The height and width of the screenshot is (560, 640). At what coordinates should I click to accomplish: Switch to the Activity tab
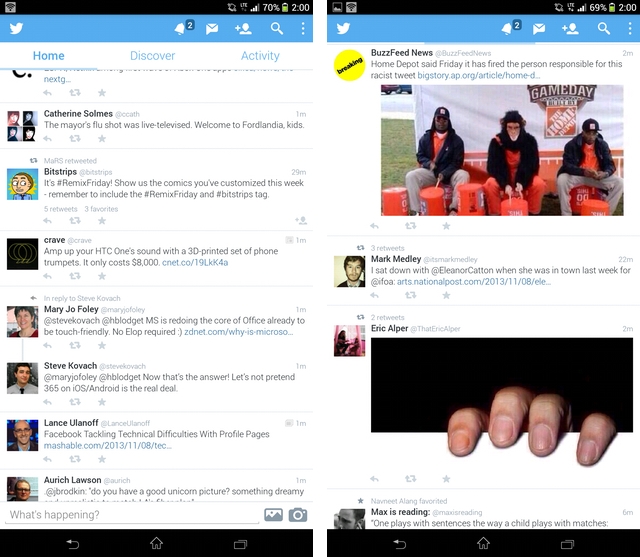[x=260, y=56]
